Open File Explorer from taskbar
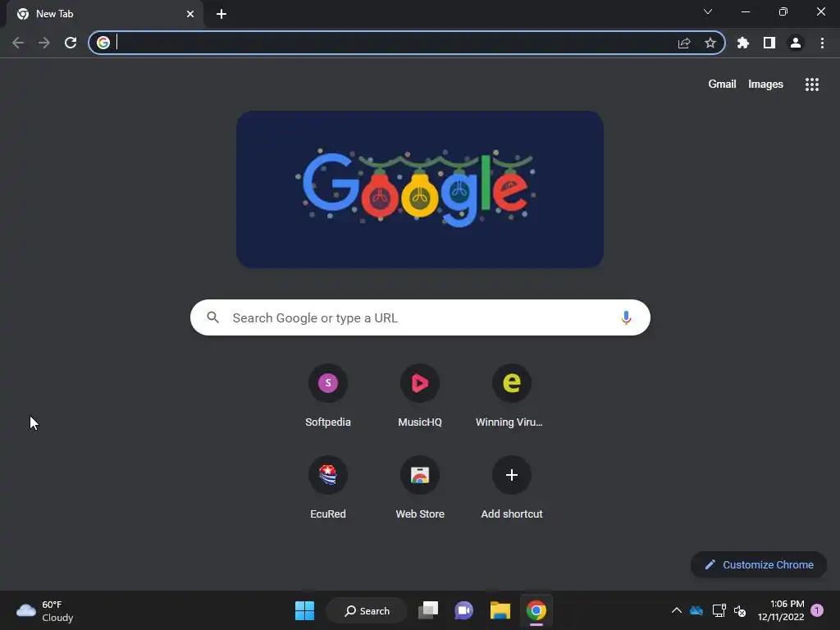Screen dimensions: 840x630 [x=500, y=610]
